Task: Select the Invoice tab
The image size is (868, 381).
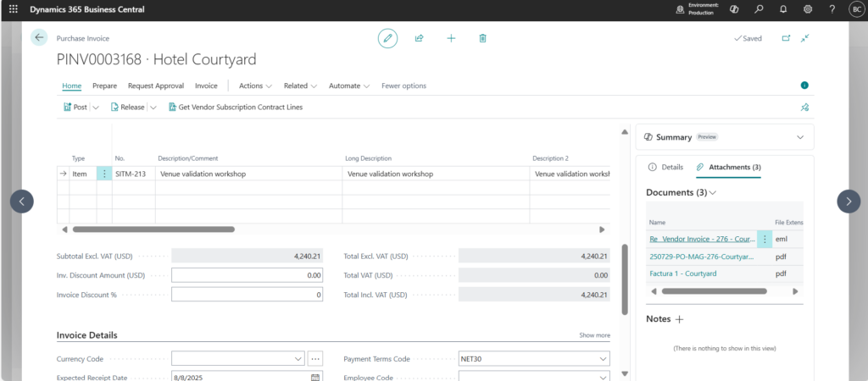Action: tap(206, 86)
